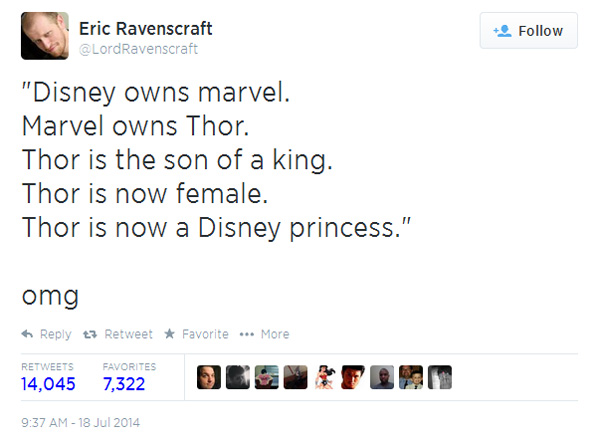Click the Reply arrow icon
This screenshot has width=600, height=438.
tap(28, 334)
